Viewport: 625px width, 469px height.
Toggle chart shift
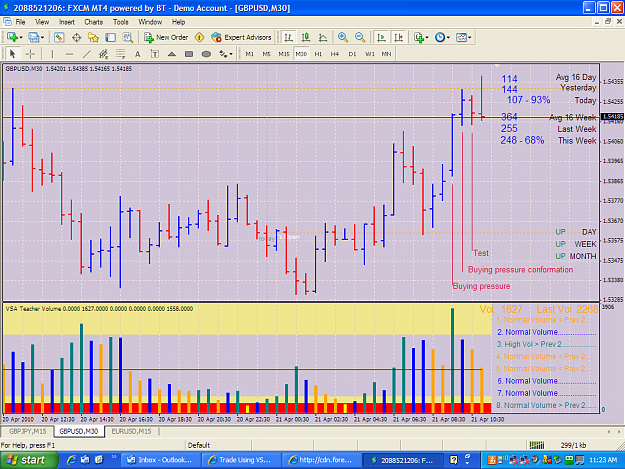tap(398, 37)
